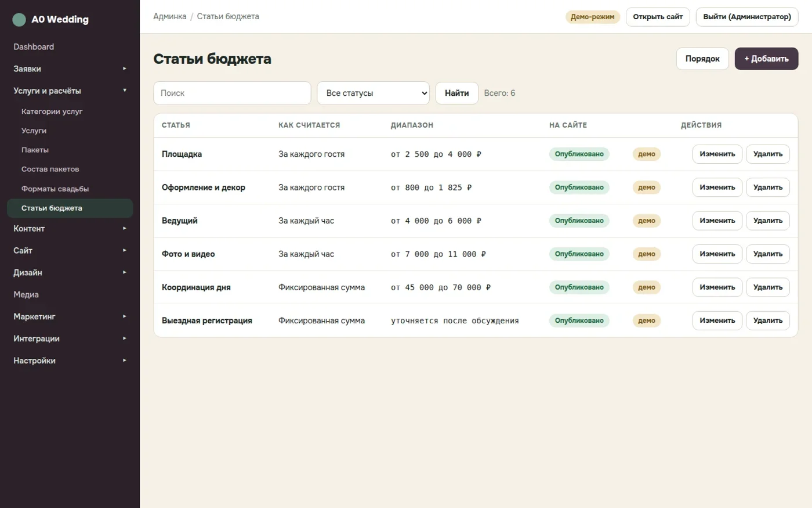812x508 pixels.
Task: Click the text 'уточняется после обсуждения'
Action: click(455, 320)
